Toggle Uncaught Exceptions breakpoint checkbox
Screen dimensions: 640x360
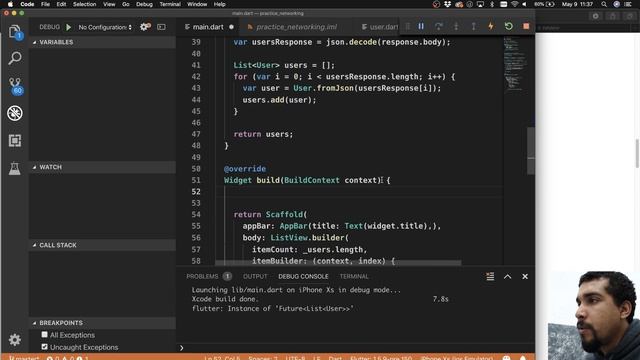click(x=44, y=347)
